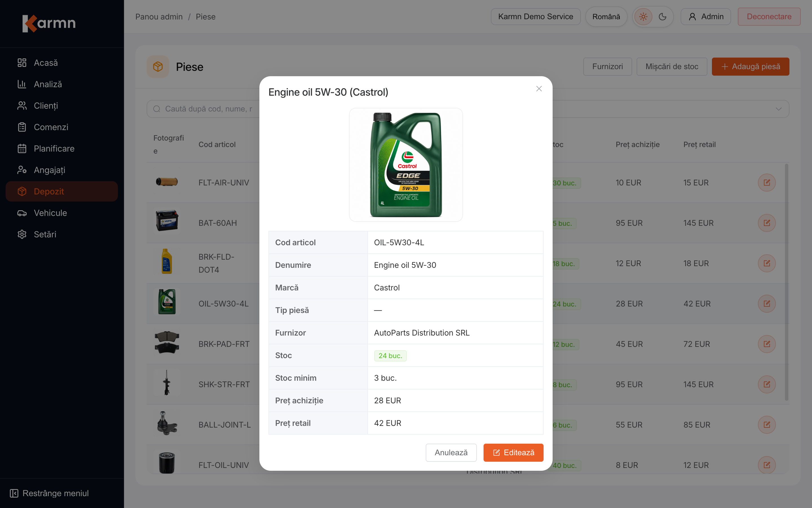Click Adaugă piesă button

(x=751, y=67)
